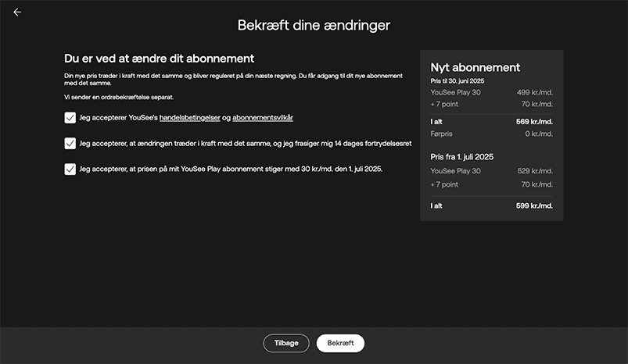Click the 'Nyt abonnement' heading
628x364 pixels.
tap(475, 67)
